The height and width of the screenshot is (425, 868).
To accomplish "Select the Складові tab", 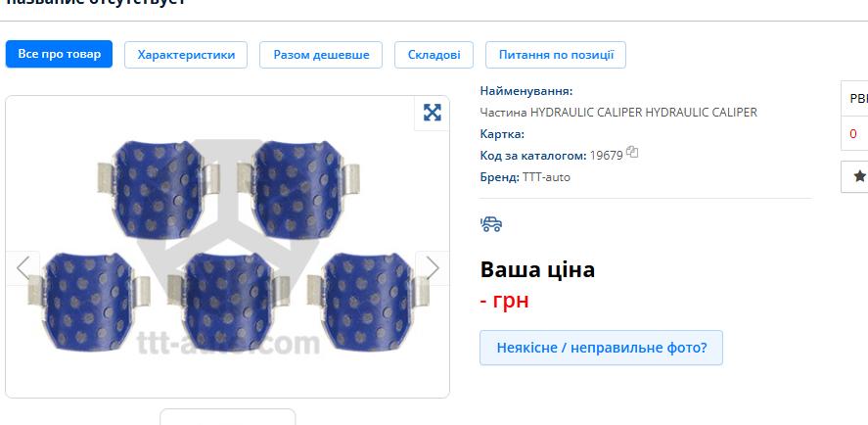I will tap(434, 55).
